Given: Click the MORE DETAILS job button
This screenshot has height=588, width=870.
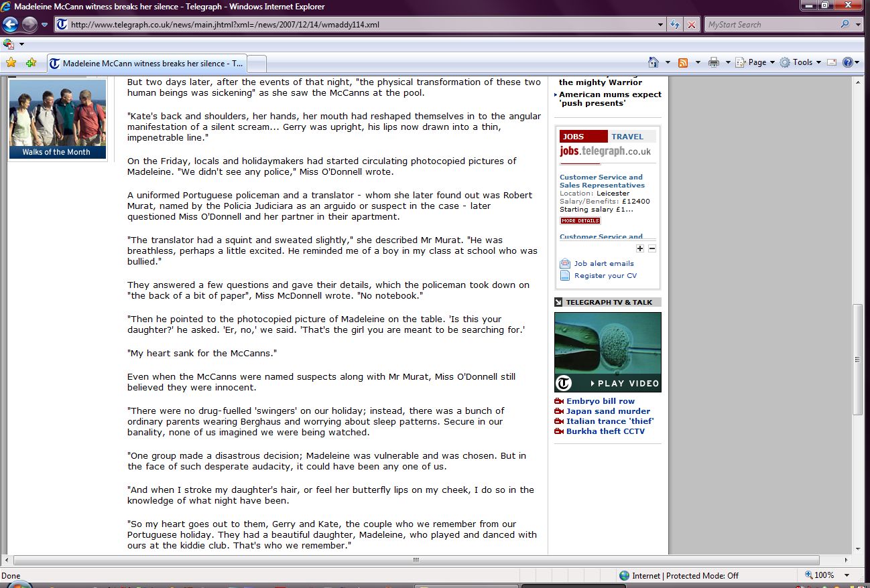Looking at the screenshot, I should 580,220.
